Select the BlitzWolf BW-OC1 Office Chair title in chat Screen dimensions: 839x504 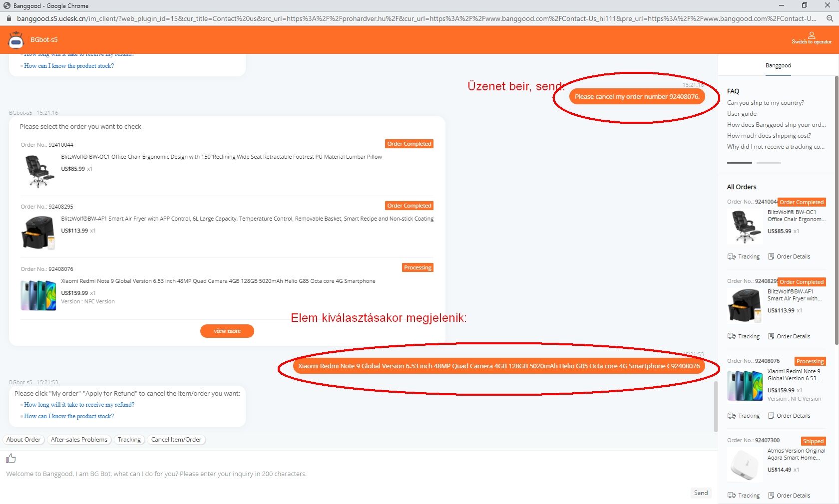(221, 157)
